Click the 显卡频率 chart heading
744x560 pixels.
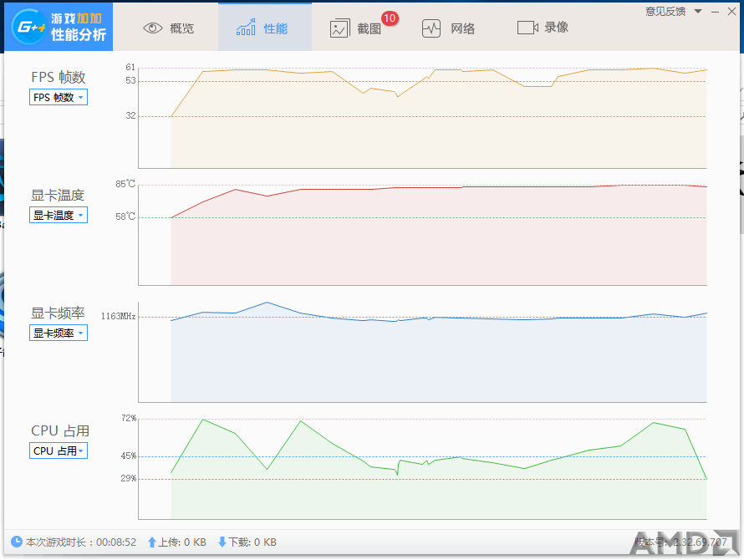[x=58, y=313]
